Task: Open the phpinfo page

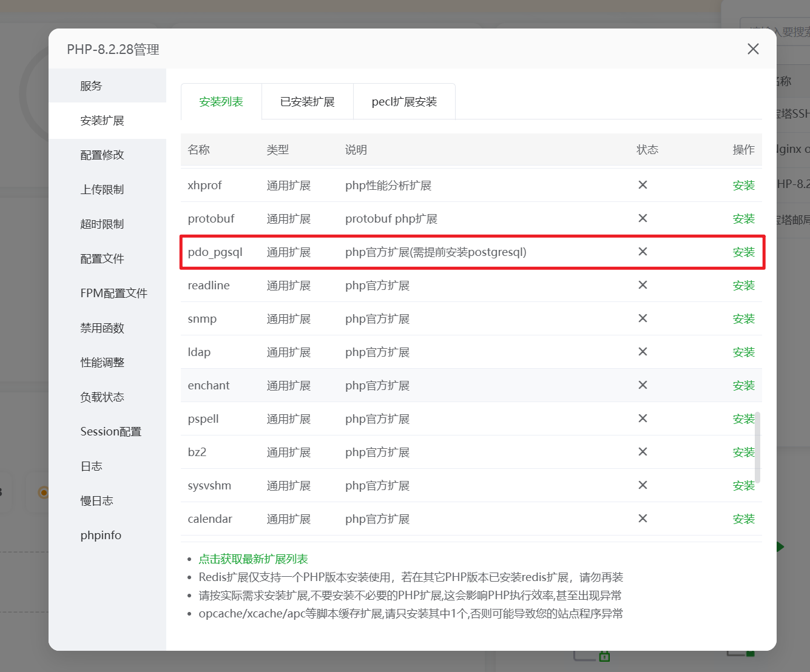Action: click(x=101, y=536)
